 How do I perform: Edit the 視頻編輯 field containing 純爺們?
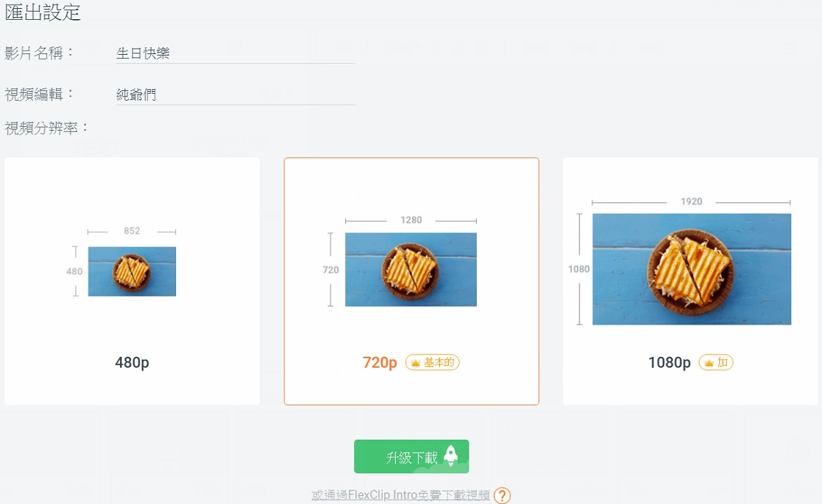(236, 95)
